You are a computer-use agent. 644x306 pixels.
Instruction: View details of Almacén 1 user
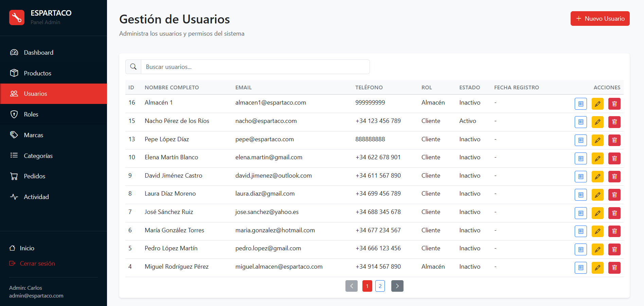point(580,104)
